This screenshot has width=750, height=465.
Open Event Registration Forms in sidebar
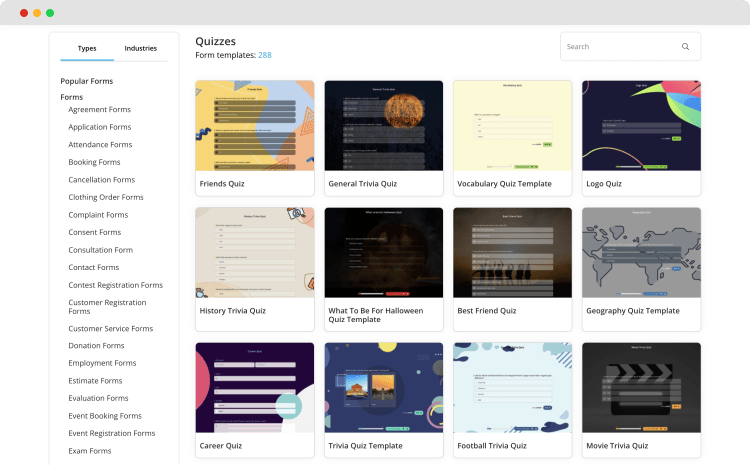click(111, 433)
